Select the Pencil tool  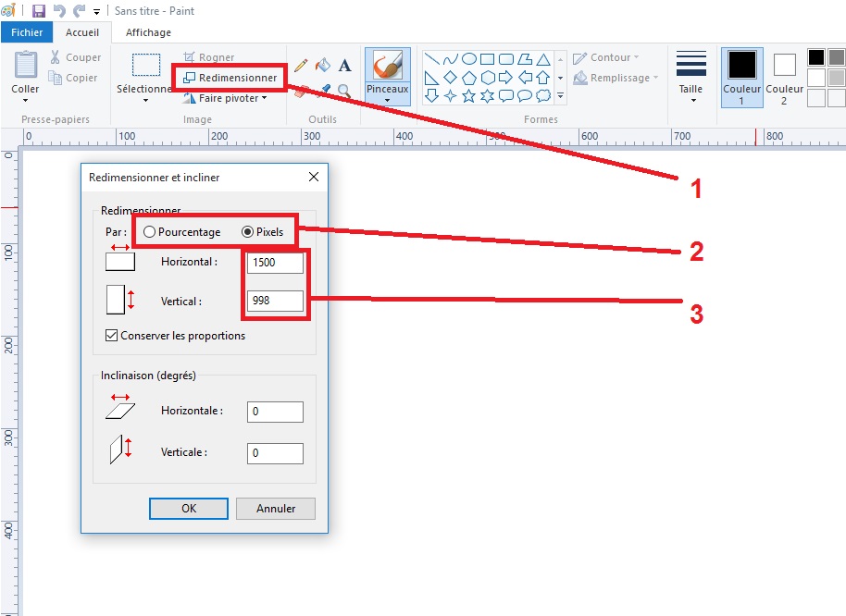(x=301, y=66)
